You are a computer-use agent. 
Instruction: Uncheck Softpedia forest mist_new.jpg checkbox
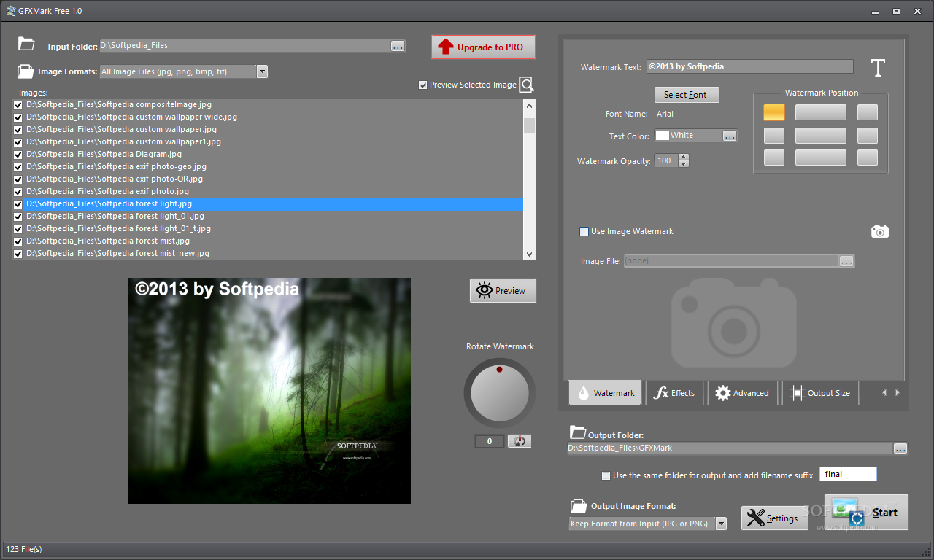coord(18,254)
